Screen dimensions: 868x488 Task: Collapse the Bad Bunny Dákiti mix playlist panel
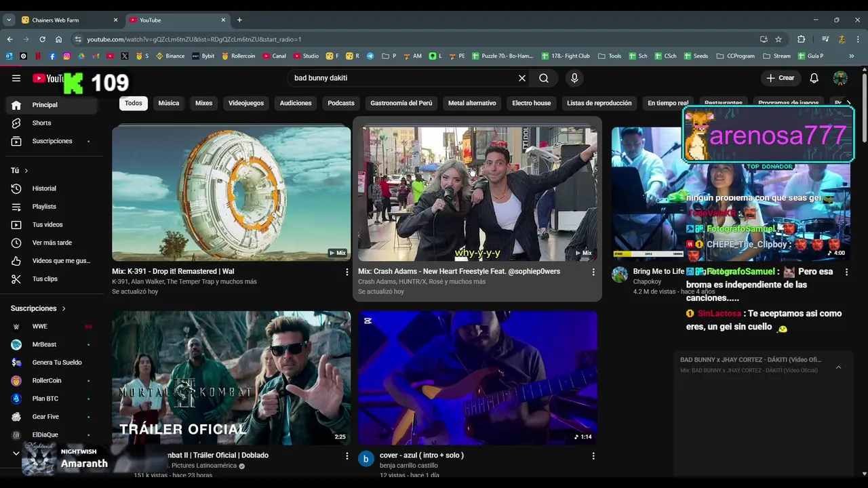838,367
